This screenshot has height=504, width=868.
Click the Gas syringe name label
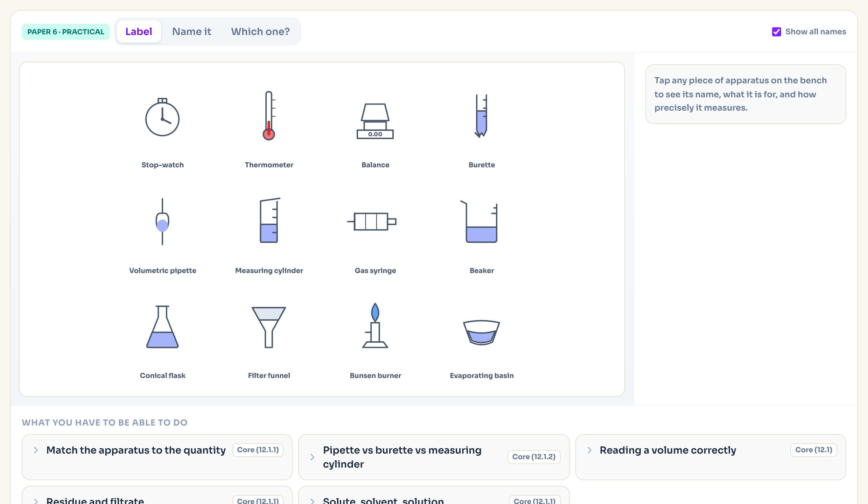coord(375,271)
